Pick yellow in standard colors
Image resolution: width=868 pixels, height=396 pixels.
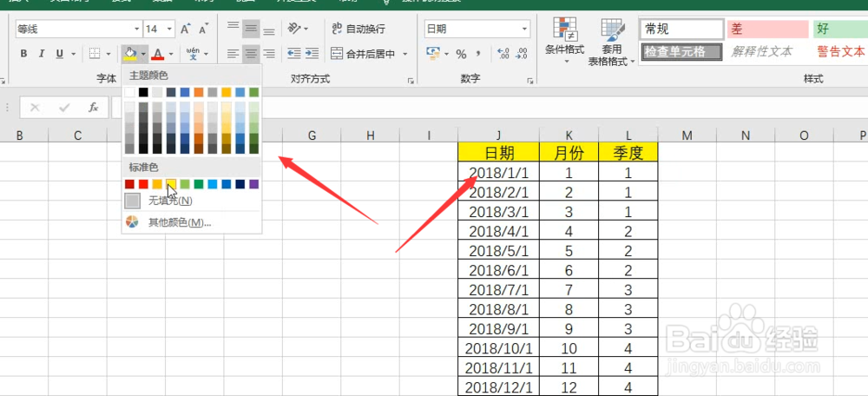click(x=171, y=184)
